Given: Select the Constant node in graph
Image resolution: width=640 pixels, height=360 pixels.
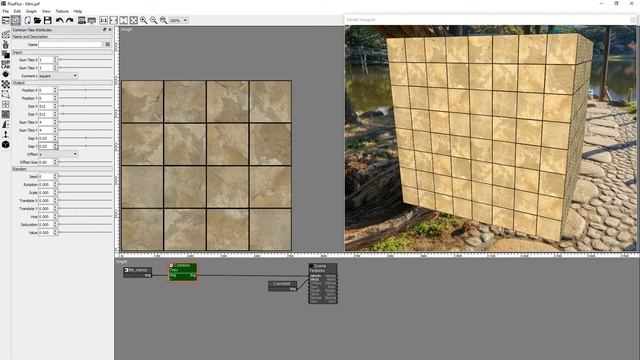Looking at the screenshot, I should (x=282, y=286).
